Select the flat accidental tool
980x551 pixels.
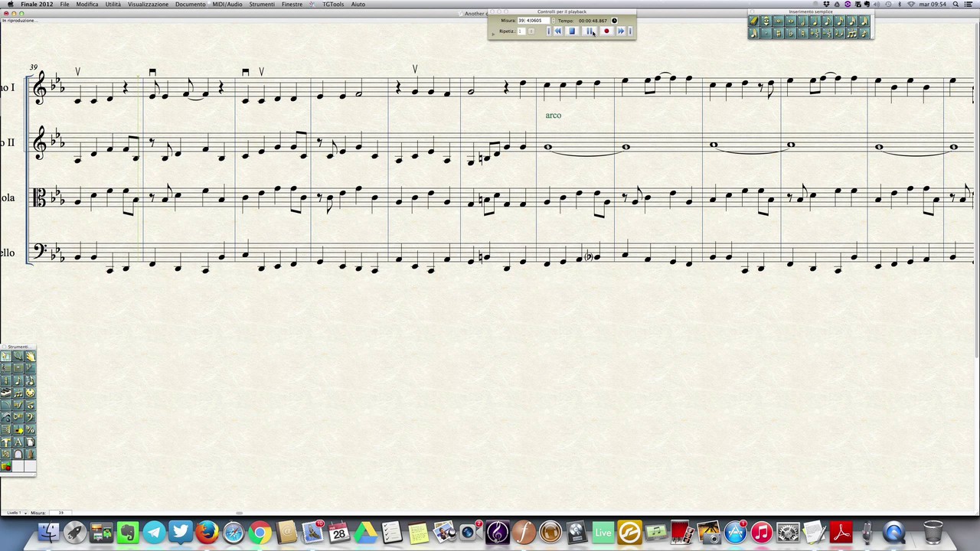coord(791,34)
